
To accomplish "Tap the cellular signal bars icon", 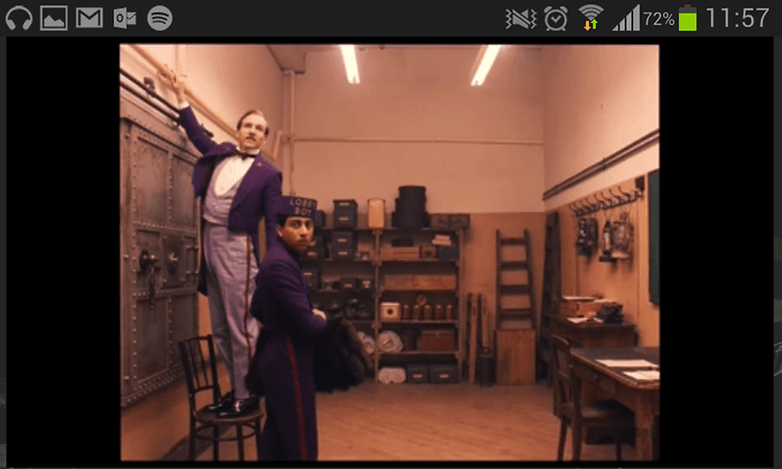I will [x=626, y=18].
